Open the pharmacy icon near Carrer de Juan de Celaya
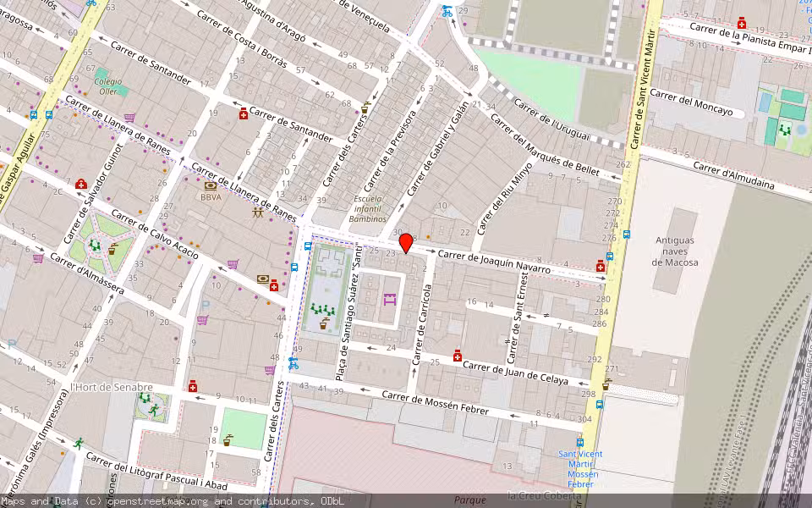Screen dimensions: 812x508 [458, 356]
